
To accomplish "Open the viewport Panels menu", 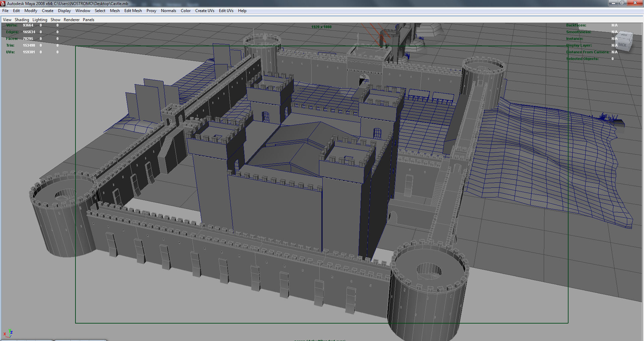I will [x=89, y=20].
